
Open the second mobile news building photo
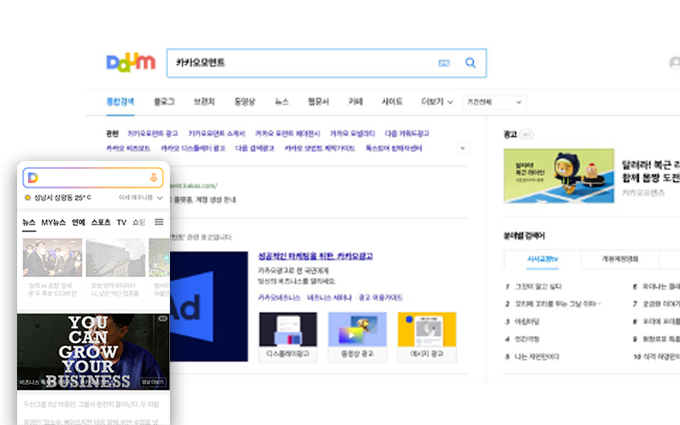[116, 257]
